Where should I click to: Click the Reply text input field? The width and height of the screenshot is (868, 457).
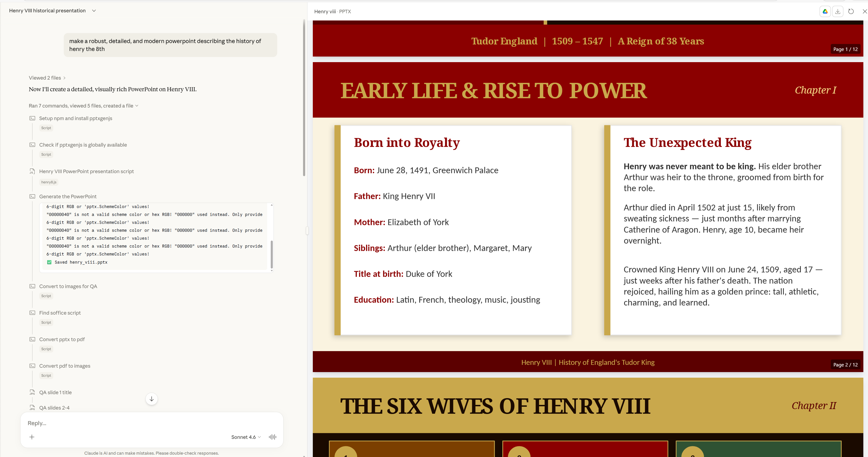click(x=152, y=423)
